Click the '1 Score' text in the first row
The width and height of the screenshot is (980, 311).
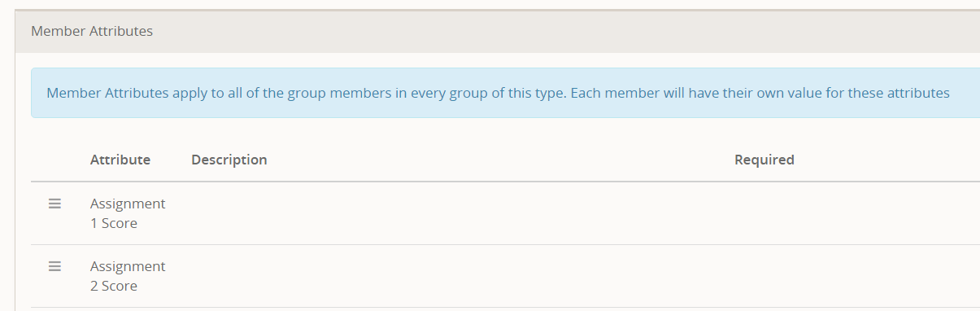coord(114,223)
